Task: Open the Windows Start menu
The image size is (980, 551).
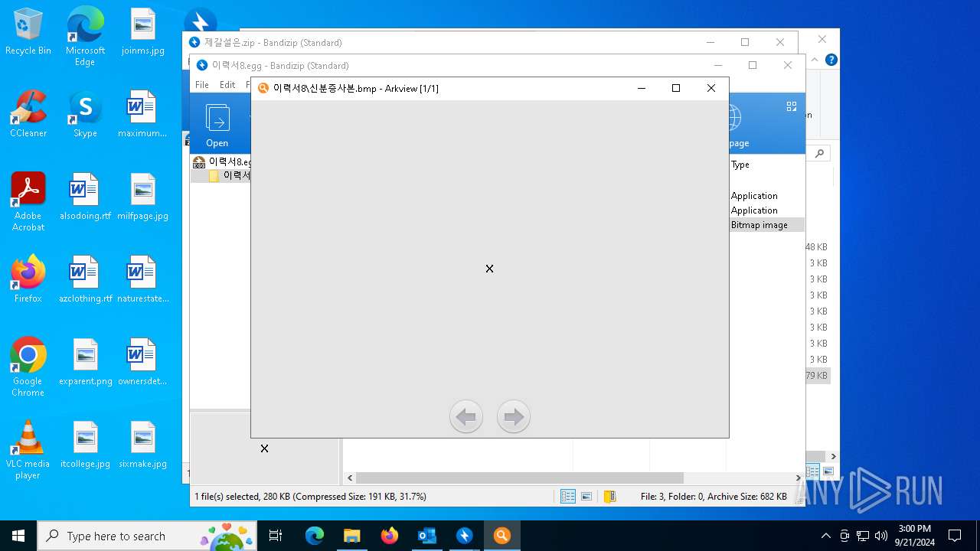Action: (x=18, y=536)
